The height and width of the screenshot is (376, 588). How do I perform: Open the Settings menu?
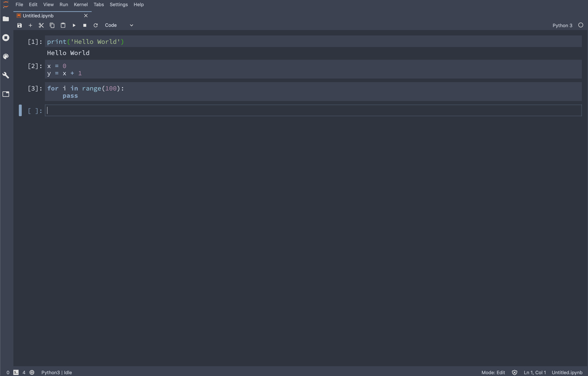point(118,5)
